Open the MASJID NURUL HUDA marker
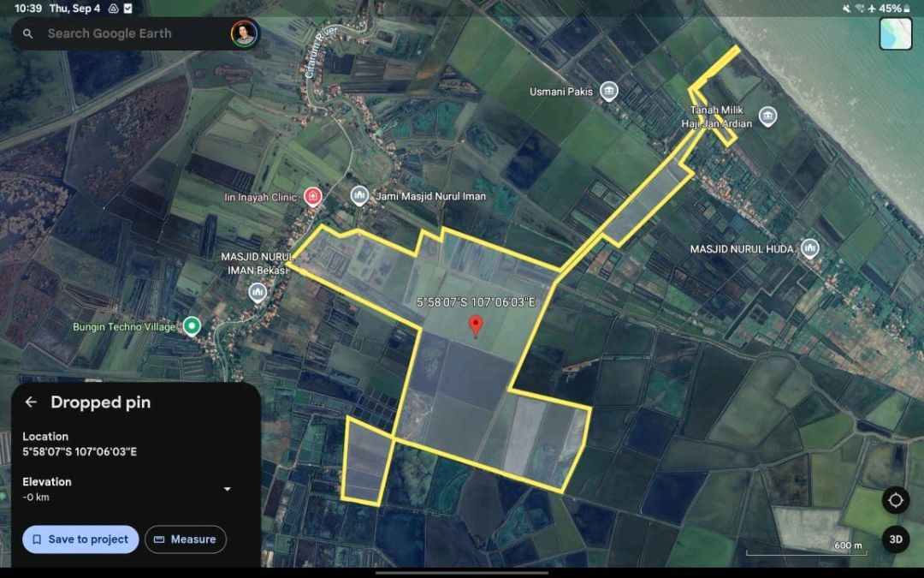Viewport: 924px width, 578px height. tap(809, 249)
